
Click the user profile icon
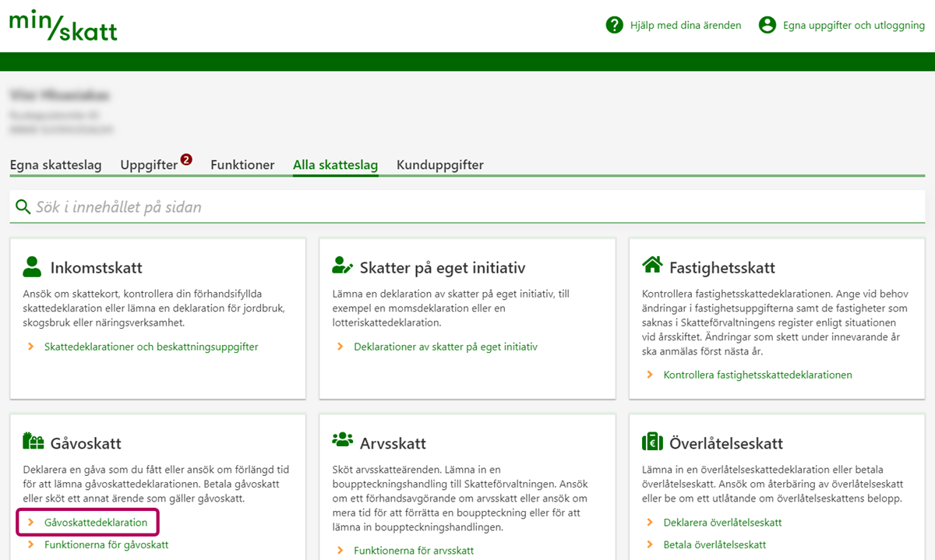click(767, 25)
